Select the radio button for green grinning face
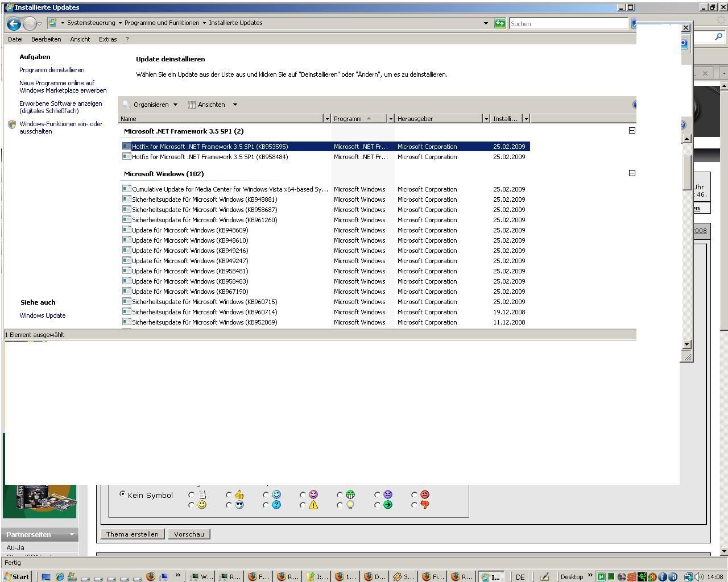The width and height of the screenshot is (728, 582). (340, 495)
